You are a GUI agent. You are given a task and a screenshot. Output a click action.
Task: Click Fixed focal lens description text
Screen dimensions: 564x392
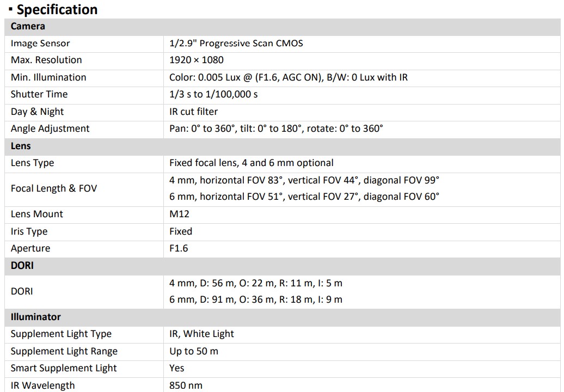click(251, 163)
